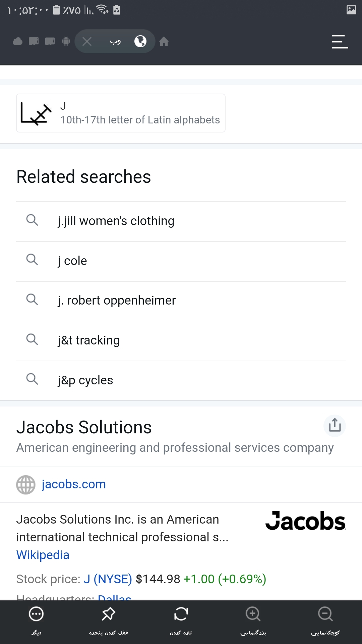Tap the zoom in magnifier icon

point(253,614)
